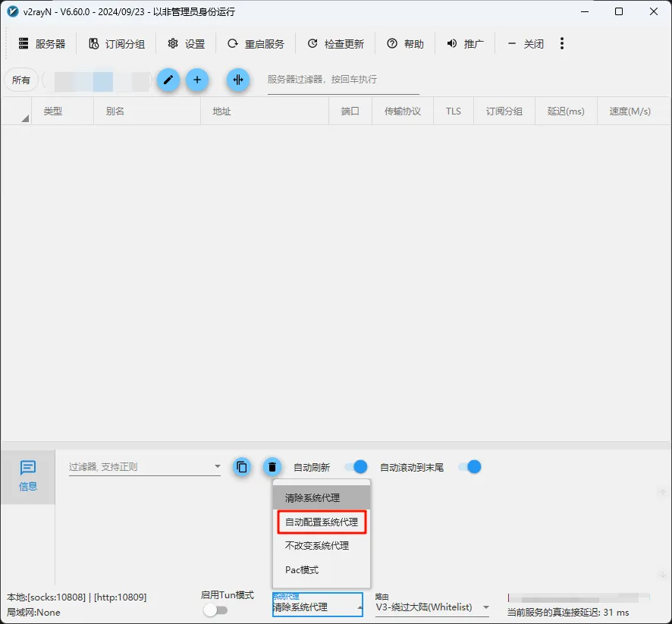Viewport: 672px width, 624px height.
Task: Click the 关闭 close toolbar button
Action: [525, 44]
